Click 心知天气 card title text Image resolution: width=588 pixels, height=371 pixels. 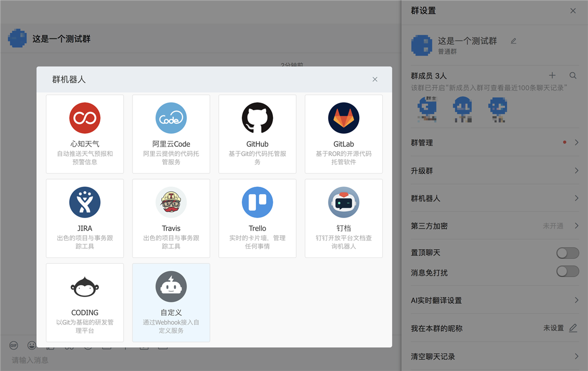[x=85, y=144]
